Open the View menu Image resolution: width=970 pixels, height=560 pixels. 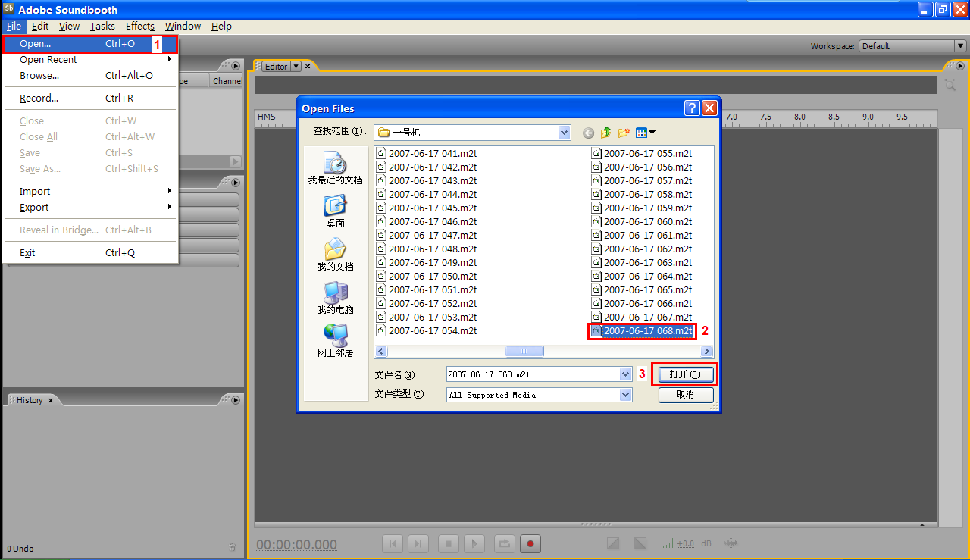[69, 26]
